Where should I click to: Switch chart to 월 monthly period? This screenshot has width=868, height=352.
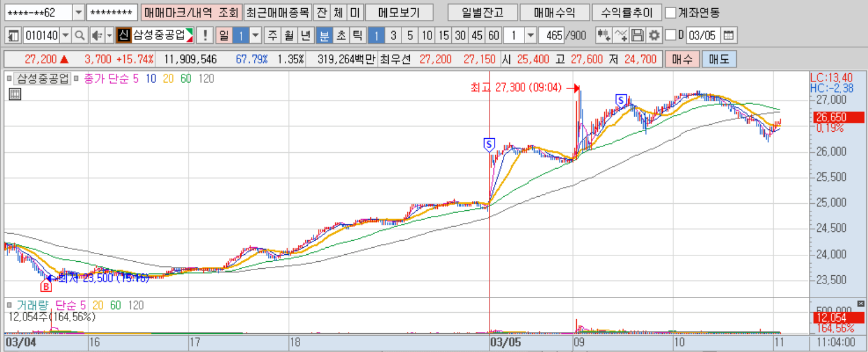point(289,35)
